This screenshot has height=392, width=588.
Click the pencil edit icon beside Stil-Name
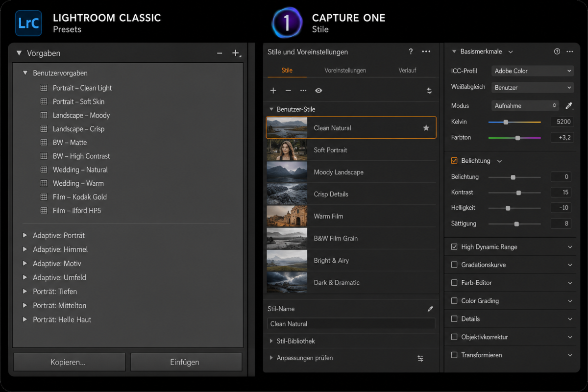tap(430, 309)
